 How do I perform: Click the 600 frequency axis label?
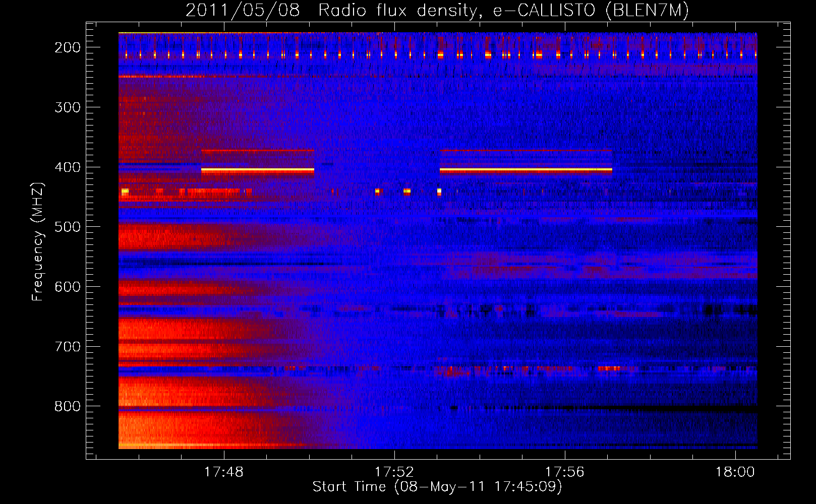[68, 287]
